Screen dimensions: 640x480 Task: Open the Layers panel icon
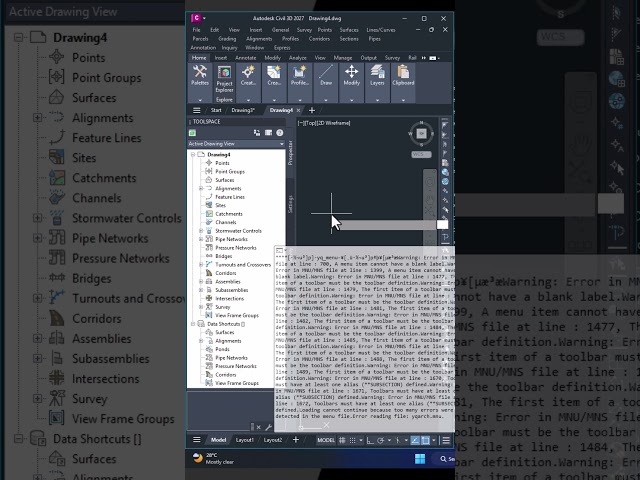coord(377,72)
